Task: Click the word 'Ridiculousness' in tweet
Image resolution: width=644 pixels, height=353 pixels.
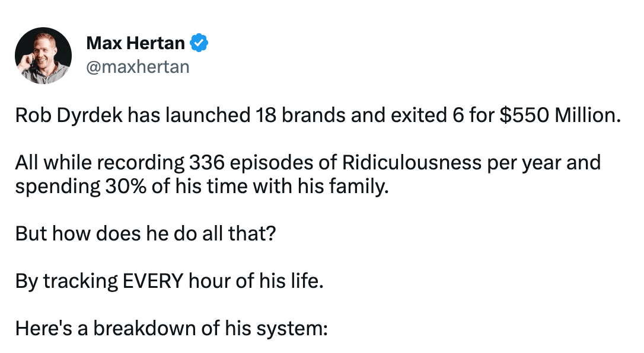Action: coord(412,162)
